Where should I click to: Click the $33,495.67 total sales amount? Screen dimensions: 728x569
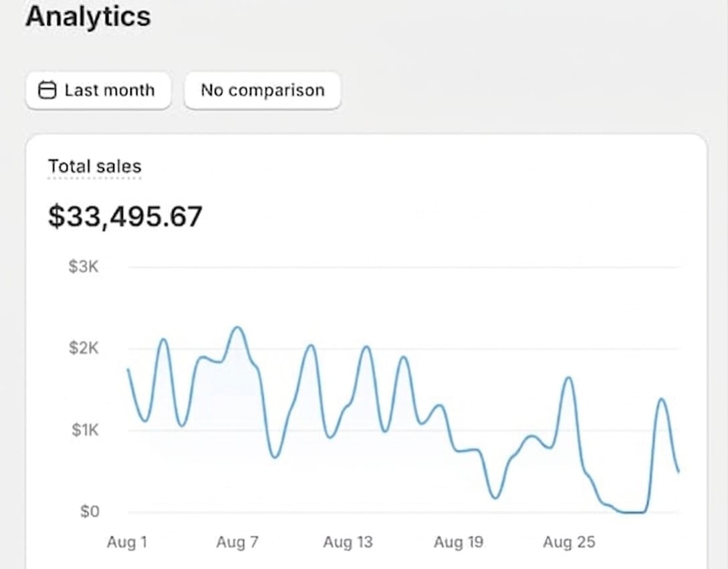tap(125, 217)
